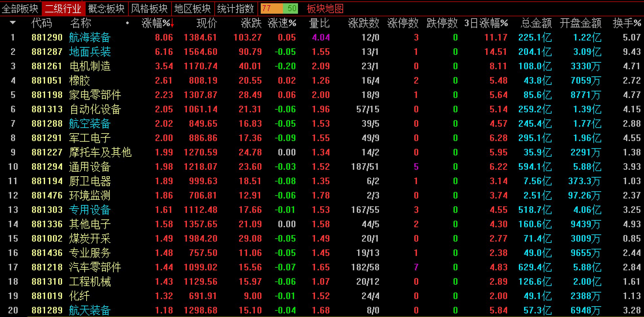Click the 187/51 rise-fall count cell
This screenshot has height=317, width=644.
coord(365,166)
